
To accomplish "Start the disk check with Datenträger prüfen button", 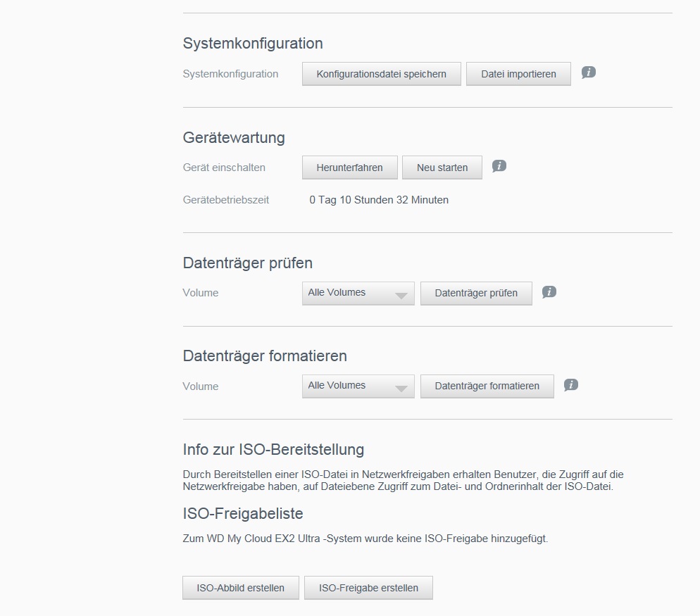I will coord(476,294).
